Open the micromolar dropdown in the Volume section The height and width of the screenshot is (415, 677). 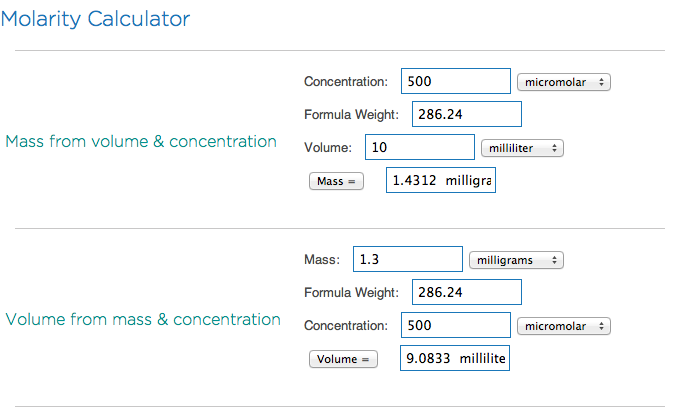(x=564, y=326)
